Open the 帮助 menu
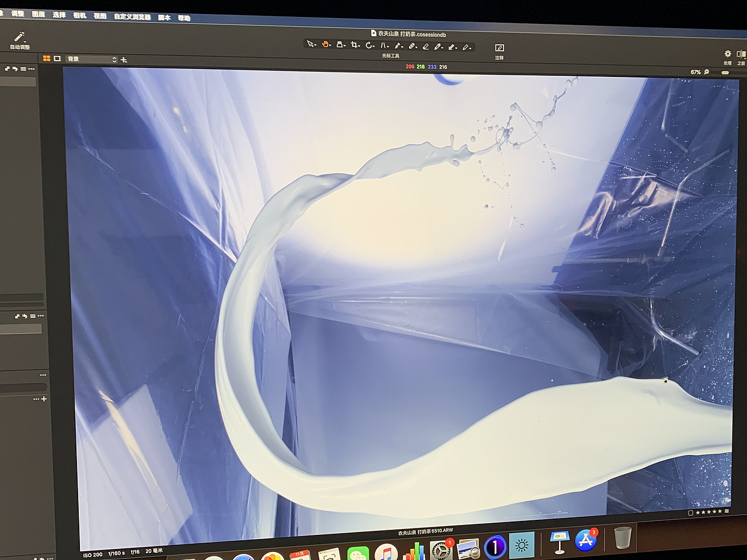The height and width of the screenshot is (560, 747). click(184, 18)
